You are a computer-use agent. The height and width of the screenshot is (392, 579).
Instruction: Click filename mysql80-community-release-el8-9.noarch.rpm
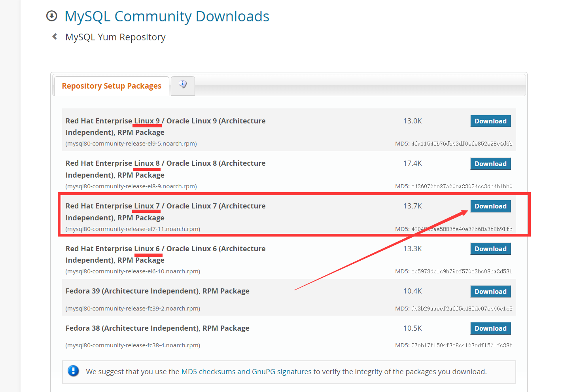click(131, 186)
